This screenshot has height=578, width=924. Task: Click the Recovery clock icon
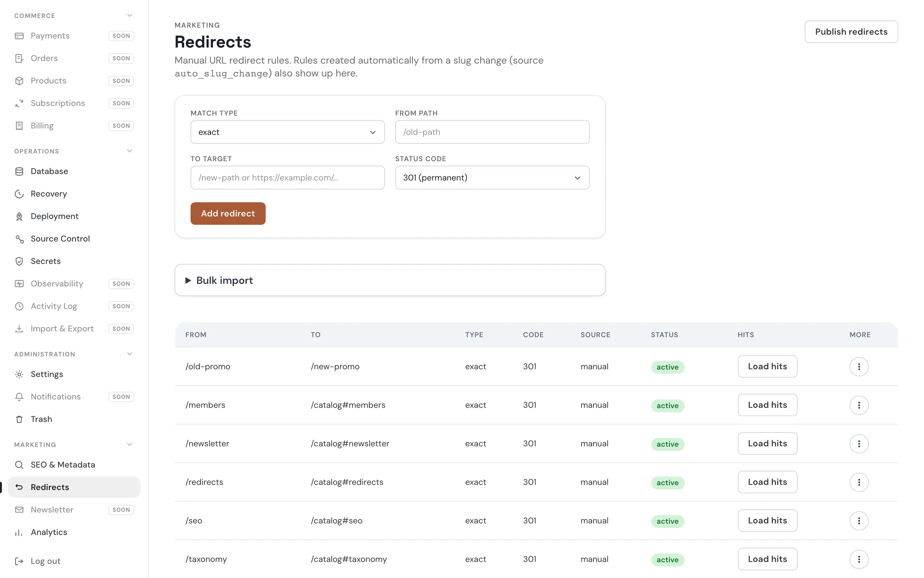(19, 194)
